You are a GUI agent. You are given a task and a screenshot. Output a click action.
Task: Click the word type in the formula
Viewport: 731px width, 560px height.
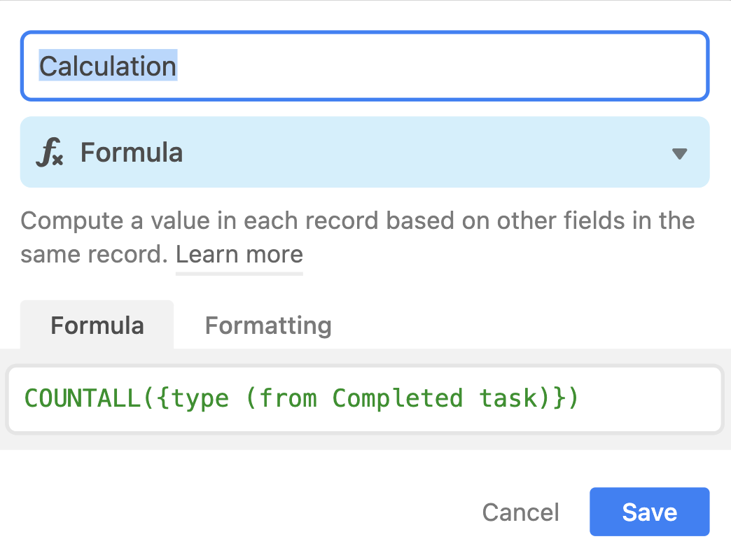(200, 400)
